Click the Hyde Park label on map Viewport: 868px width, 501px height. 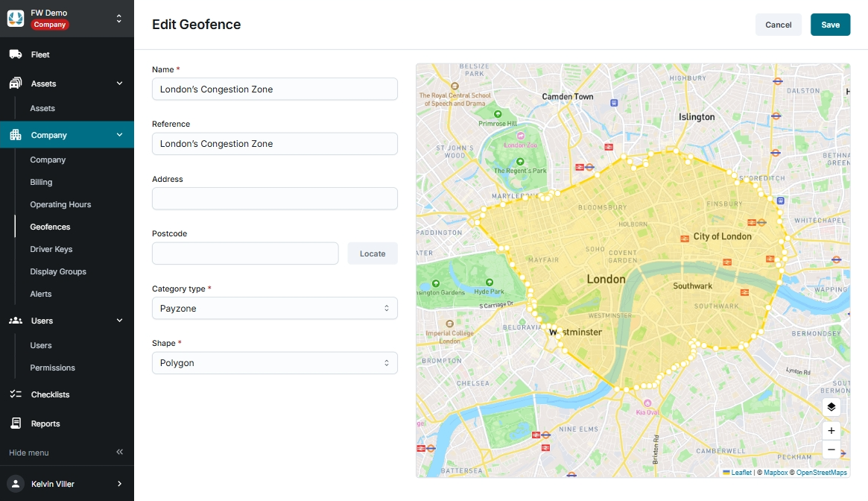pyautogui.click(x=490, y=292)
